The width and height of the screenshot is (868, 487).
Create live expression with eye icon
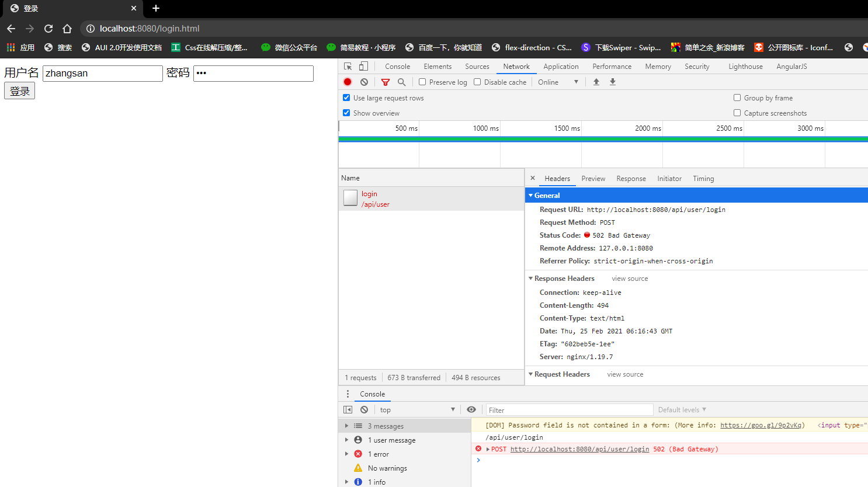point(471,409)
